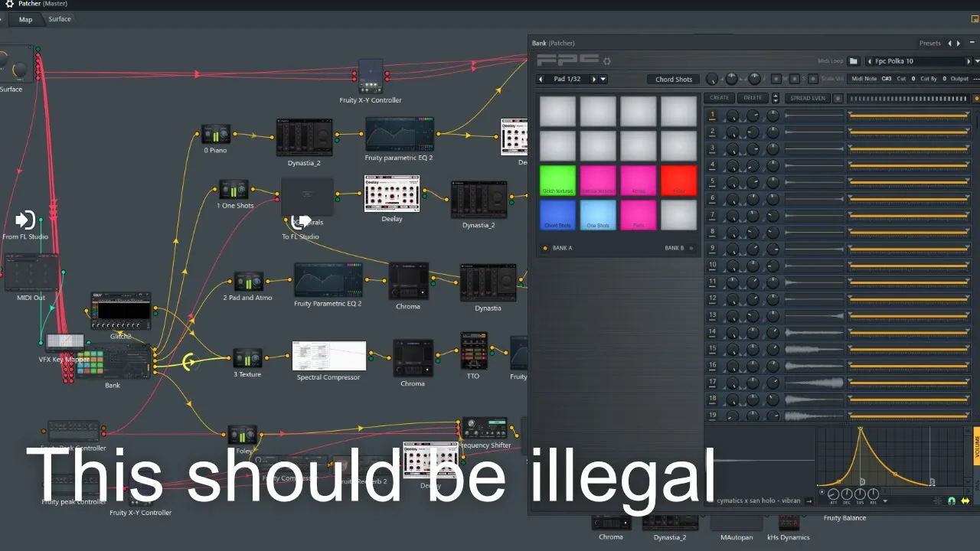Click CREATE layer button

[720, 98]
